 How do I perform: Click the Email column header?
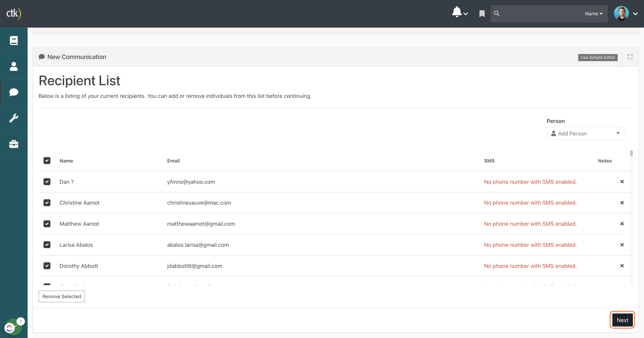coord(173,161)
